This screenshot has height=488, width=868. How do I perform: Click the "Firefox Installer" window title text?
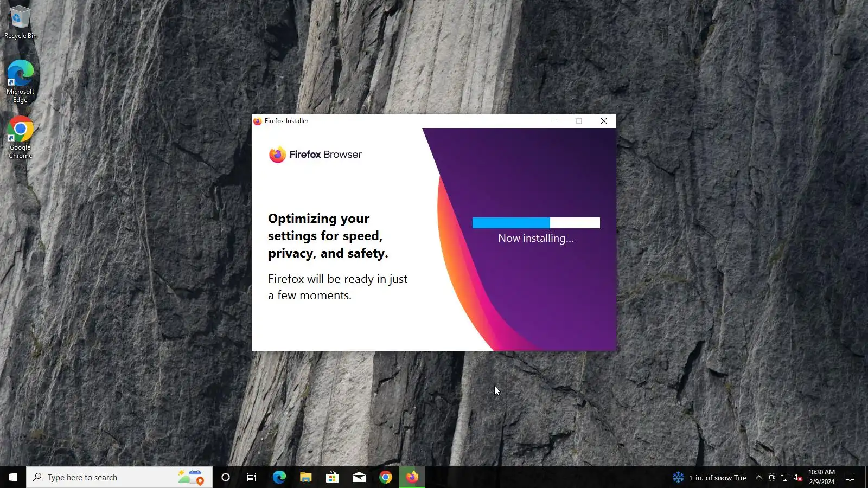(x=286, y=121)
